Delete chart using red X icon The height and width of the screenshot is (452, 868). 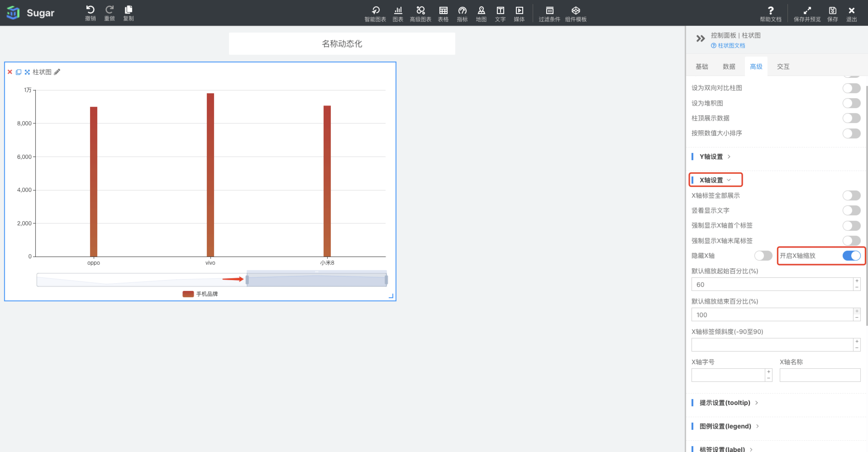tap(10, 72)
